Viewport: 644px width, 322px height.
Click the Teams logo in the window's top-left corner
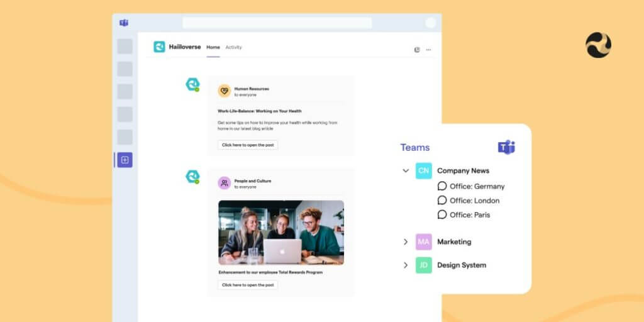point(124,23)
